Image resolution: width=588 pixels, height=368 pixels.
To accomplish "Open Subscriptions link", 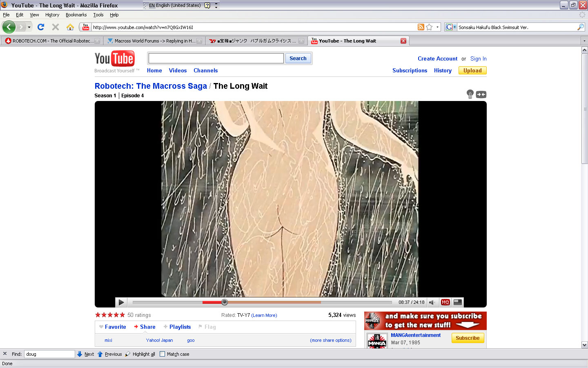I will [410, 70].
